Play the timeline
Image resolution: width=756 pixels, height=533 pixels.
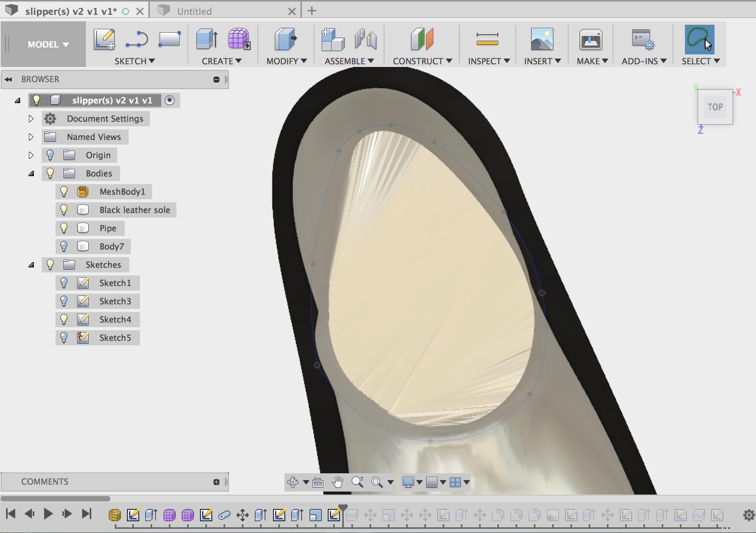coord(48,514)
